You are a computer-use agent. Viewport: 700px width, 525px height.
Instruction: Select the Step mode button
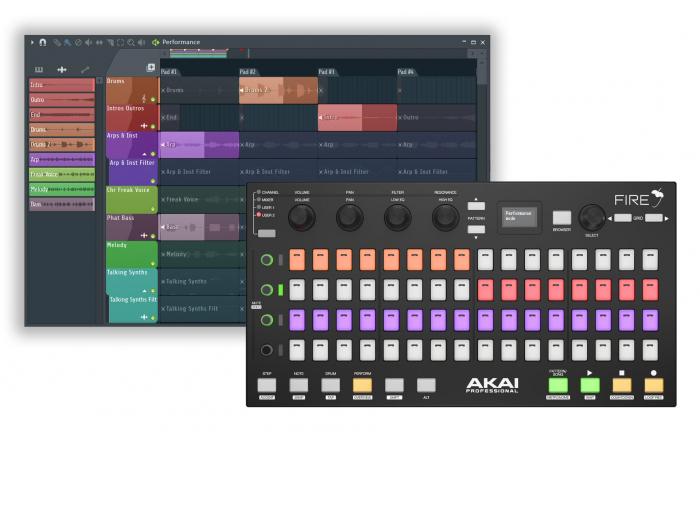[x=266, y=384]
